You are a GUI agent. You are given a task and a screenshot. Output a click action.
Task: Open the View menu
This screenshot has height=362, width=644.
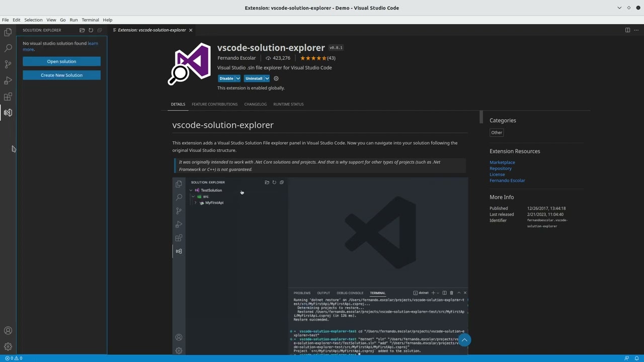point(51,20)
